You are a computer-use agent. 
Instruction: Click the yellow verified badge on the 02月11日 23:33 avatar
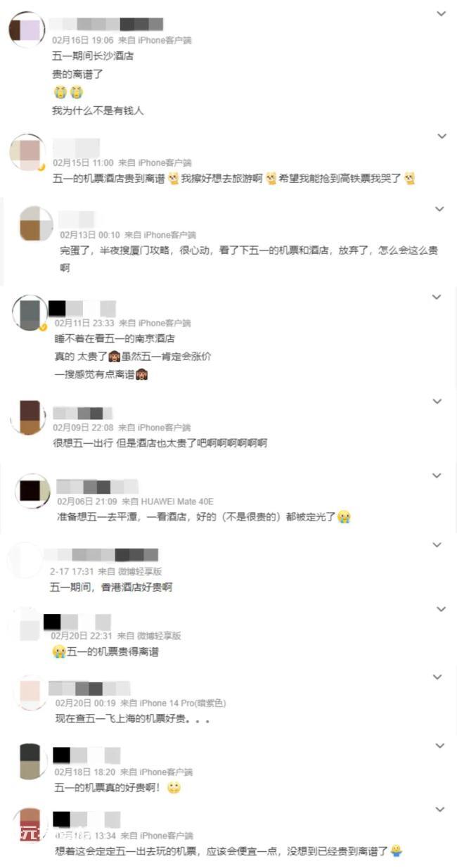(x=44, y=327)
